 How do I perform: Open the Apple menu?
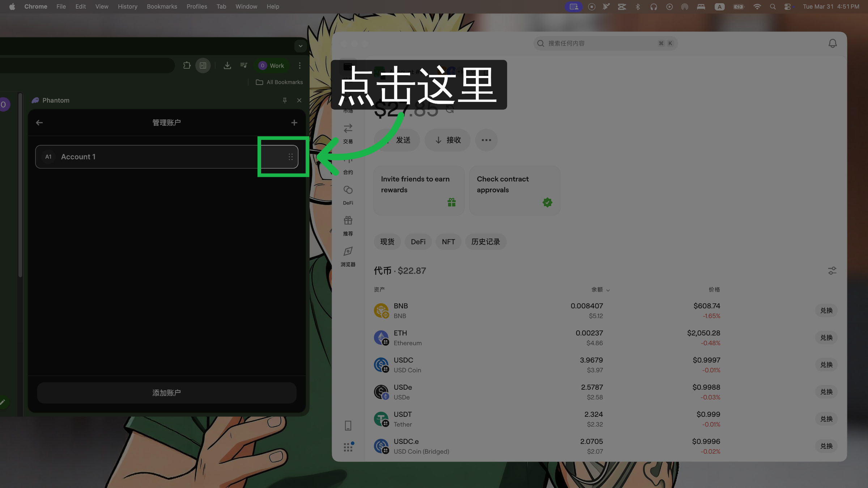click(x=12, y=7)
